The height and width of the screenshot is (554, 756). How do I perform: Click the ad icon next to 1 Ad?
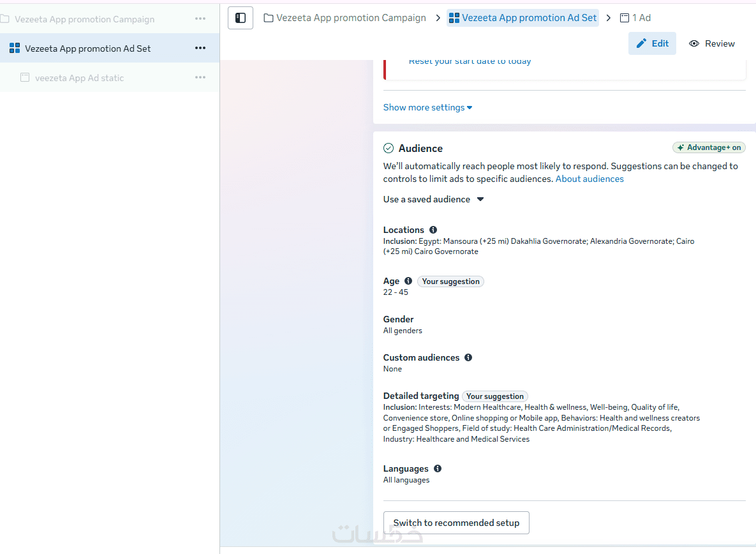pyautogui.click(x=625, y=18)
